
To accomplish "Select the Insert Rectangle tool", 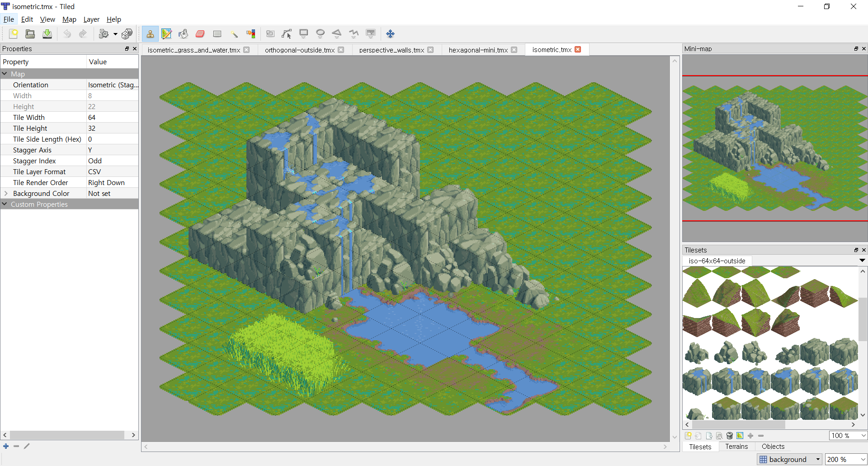I will (304, 34).
